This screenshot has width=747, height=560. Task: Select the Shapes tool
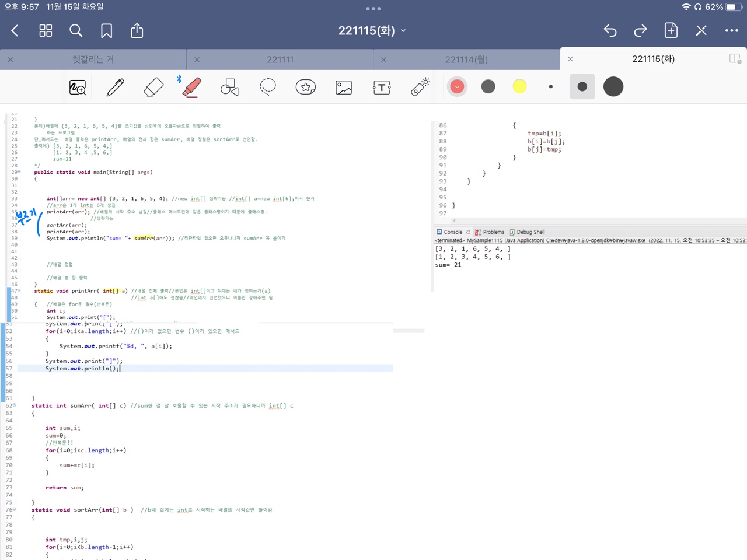[229, 87]
